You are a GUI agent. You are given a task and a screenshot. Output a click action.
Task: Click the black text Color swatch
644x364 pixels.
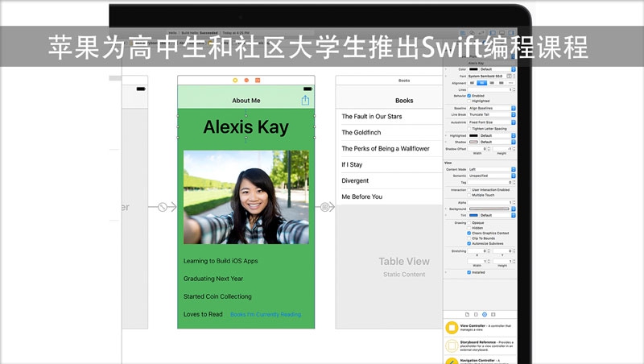(473, 69)
